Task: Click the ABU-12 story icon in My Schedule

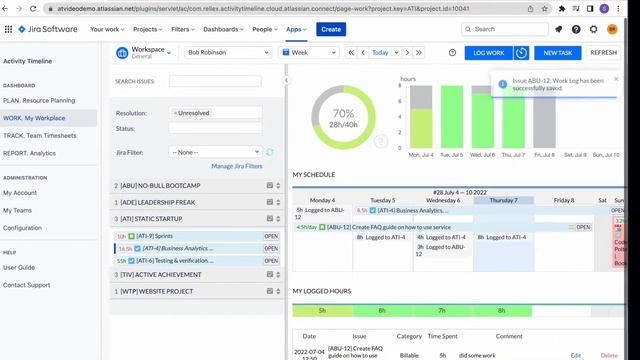Action: [322, 227]
